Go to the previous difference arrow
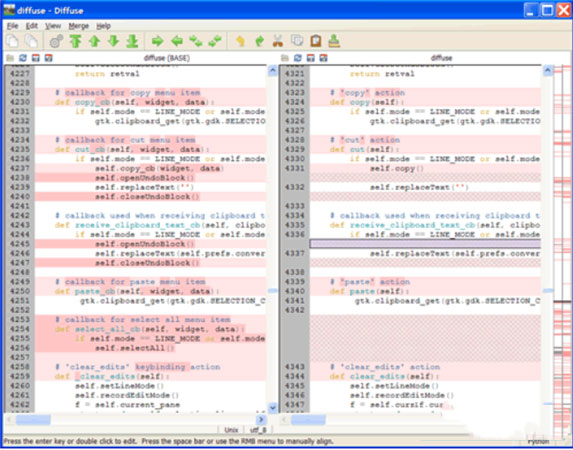 pos(95,41)
